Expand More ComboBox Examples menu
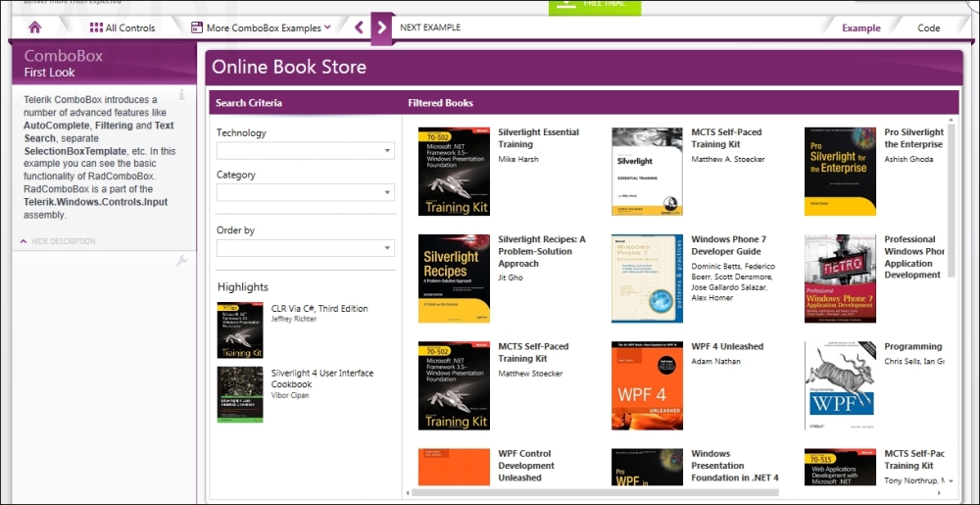The width and height of the screenshot is (980, 505). [262, 27]
